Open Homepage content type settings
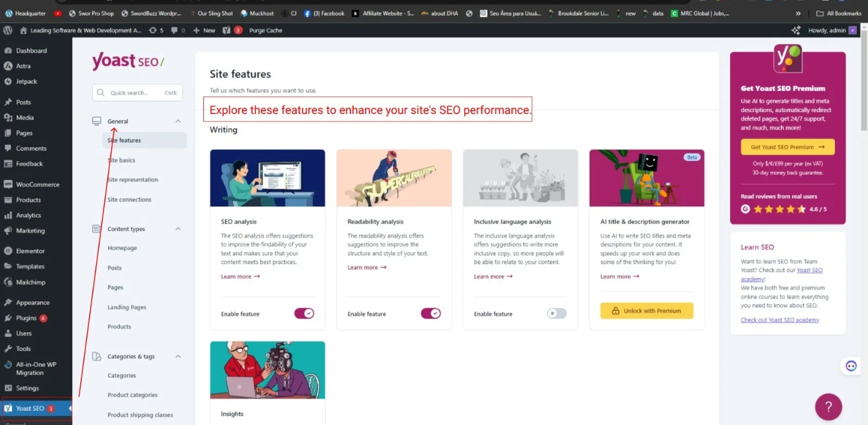Screen dimensions: 868x425 tap(122, 248)
